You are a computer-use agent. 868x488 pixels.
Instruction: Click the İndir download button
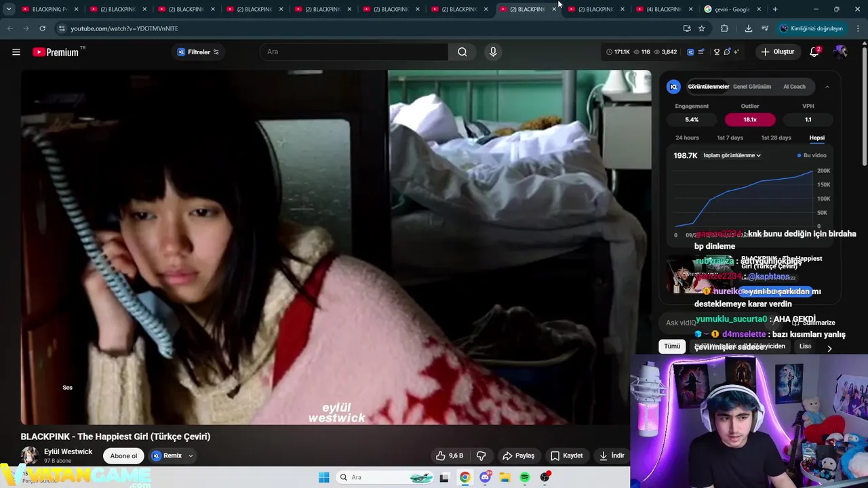tap(612, 455)
